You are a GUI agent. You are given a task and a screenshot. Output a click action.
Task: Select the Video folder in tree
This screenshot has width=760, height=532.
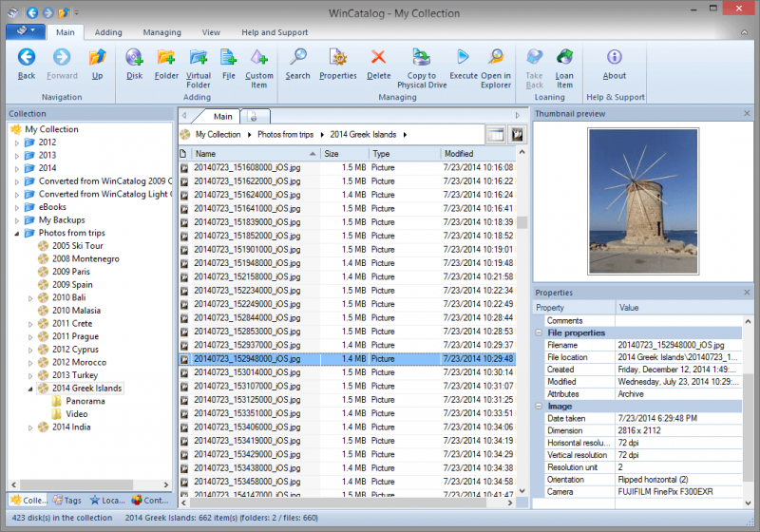coord(77,414)
